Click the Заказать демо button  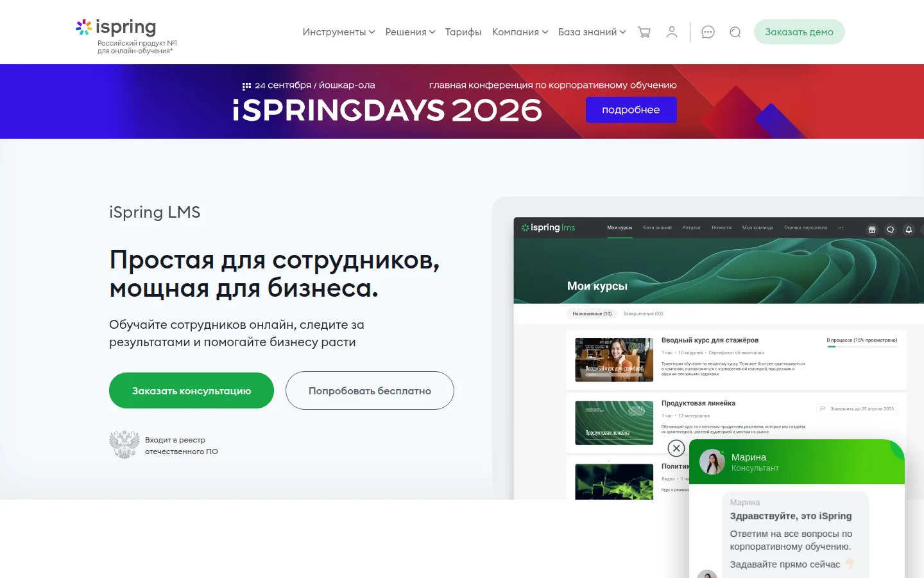[x=799, y=32]
